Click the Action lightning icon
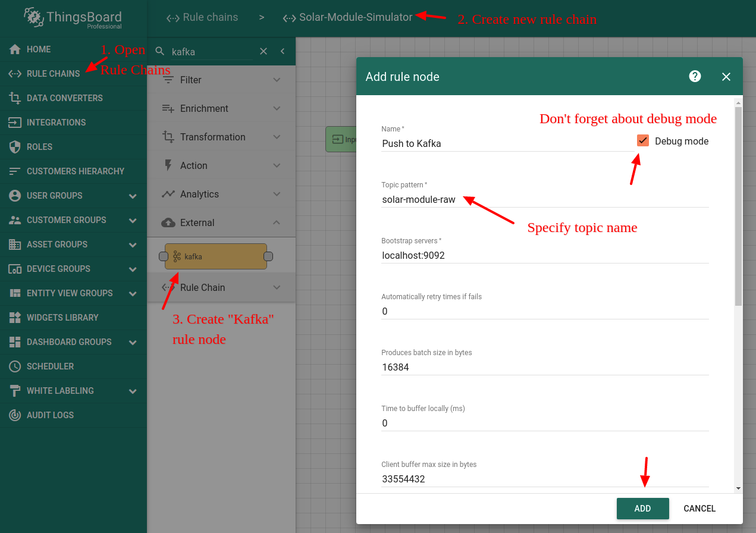Screen dimensions: 756x533 [x=168, y=165]
